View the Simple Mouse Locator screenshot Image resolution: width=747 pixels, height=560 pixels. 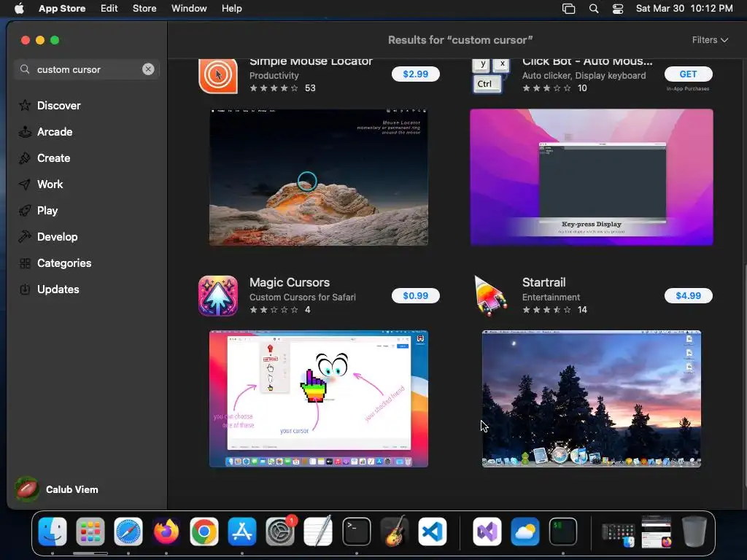click(x=319, y=177)
